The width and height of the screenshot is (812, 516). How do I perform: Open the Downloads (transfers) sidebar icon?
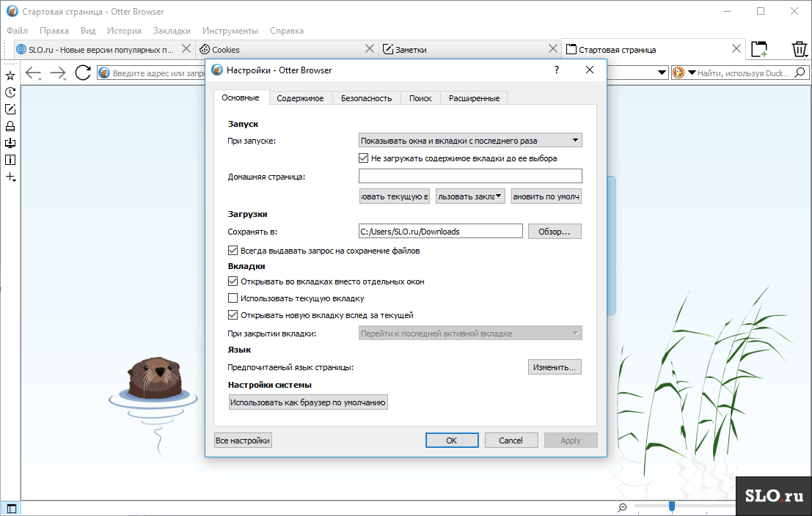point(10,143)
